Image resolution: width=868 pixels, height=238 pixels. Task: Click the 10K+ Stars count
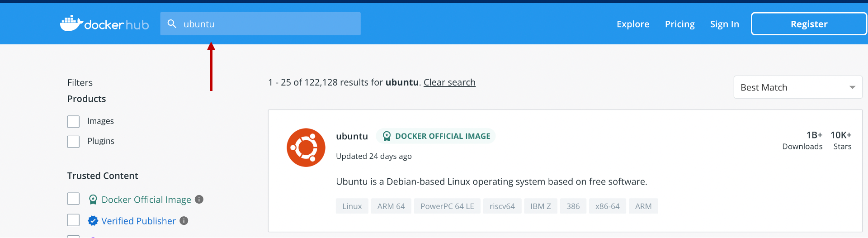pos(841,141)
